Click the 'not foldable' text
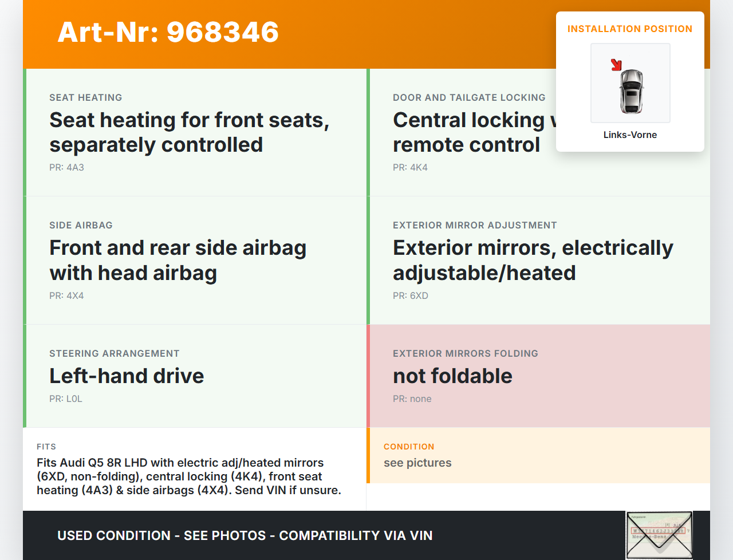Viewport: 733px width, 560px height. click(x=452, y=376)
